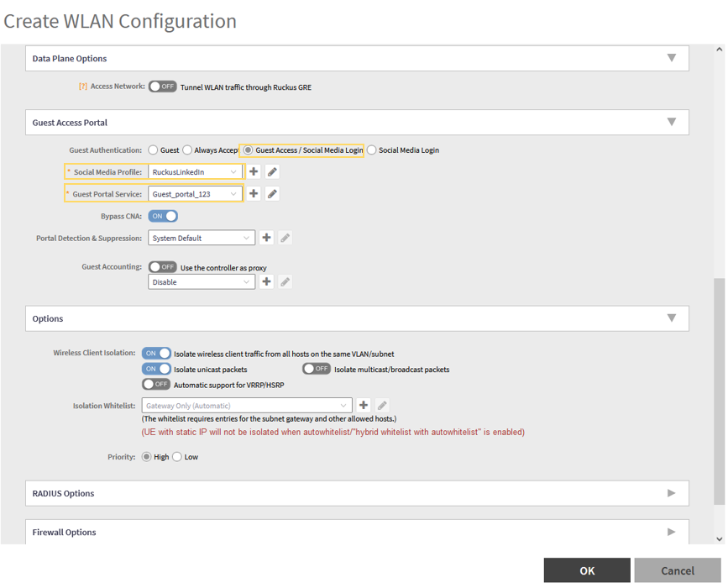The height and width of the screenshot is (588, 728).
Task: Open Guest Portal Service dropdown
Action: point(195,194)
